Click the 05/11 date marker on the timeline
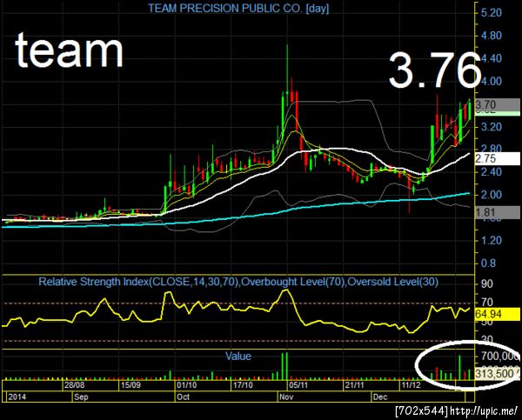 pos(298,385)
